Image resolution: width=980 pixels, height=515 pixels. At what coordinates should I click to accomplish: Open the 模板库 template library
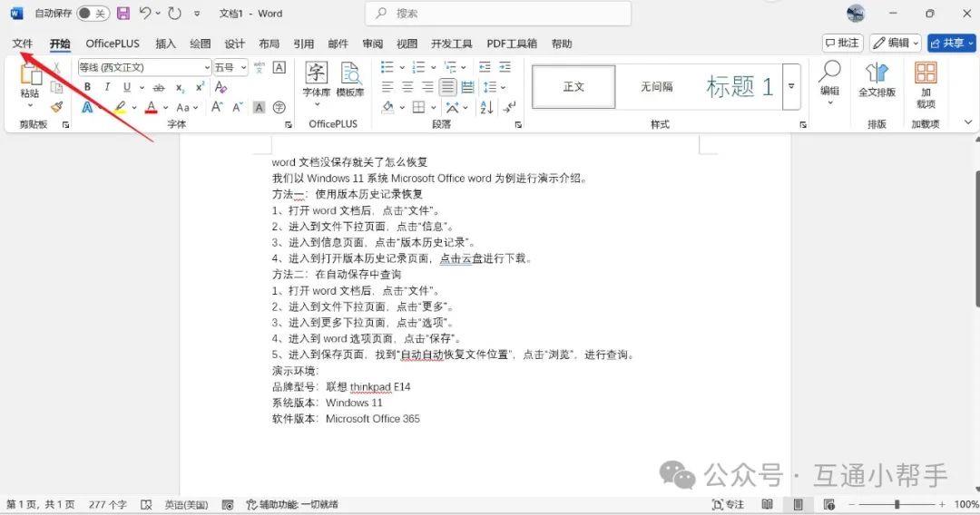pyautogui.click(x=350, y=80)
